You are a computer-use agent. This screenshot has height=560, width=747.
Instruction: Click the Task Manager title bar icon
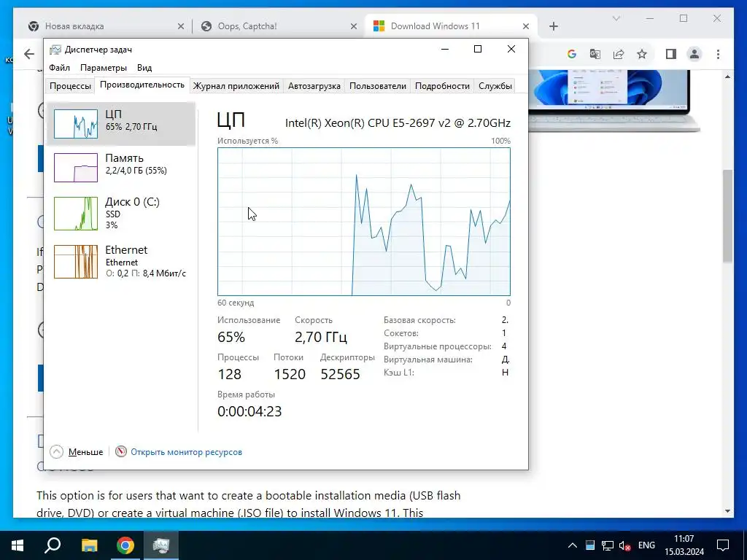pos(55,50)
